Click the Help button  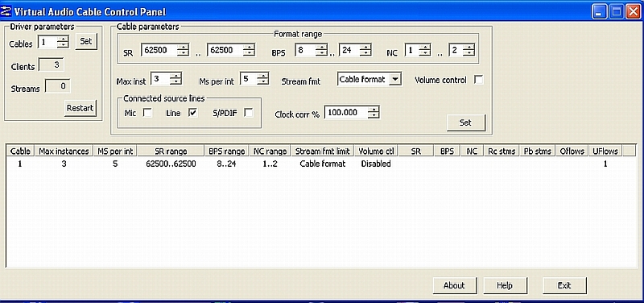[x=505, y=285]
